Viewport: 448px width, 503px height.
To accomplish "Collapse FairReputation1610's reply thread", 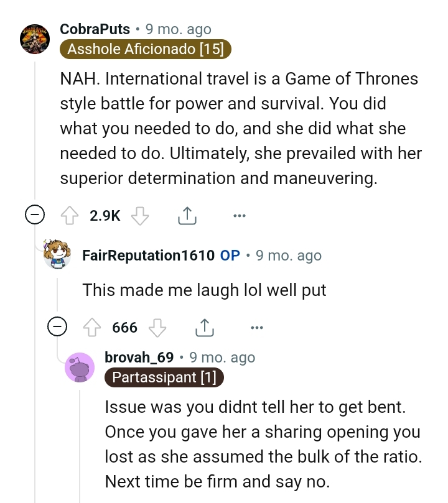I will (x=57, y=326).
